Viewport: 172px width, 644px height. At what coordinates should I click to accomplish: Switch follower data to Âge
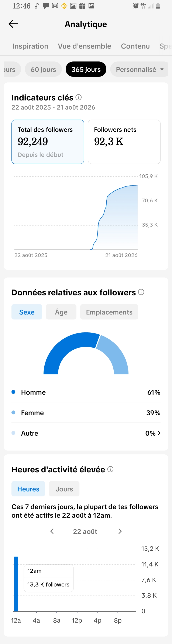[61, 312]
